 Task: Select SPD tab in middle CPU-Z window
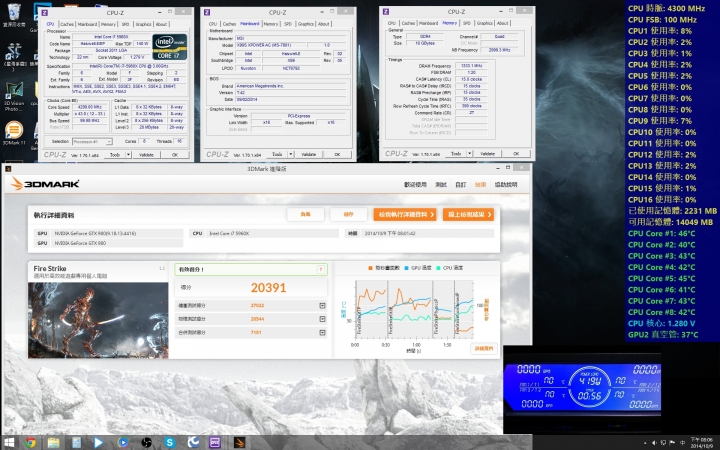pos(288,24)
